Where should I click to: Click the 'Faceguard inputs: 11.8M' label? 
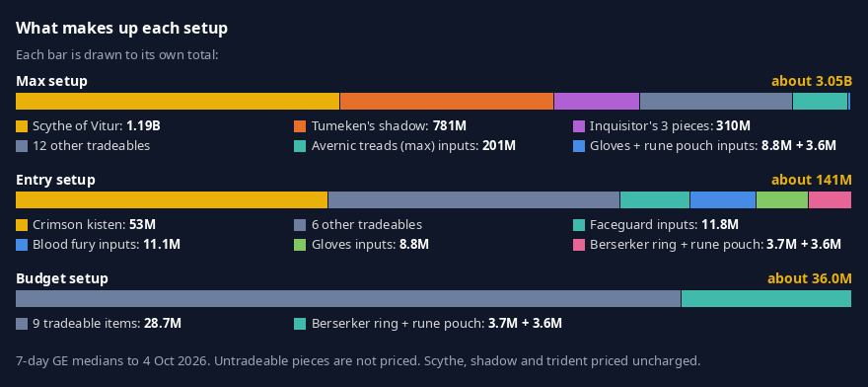[x=664, y=225]
